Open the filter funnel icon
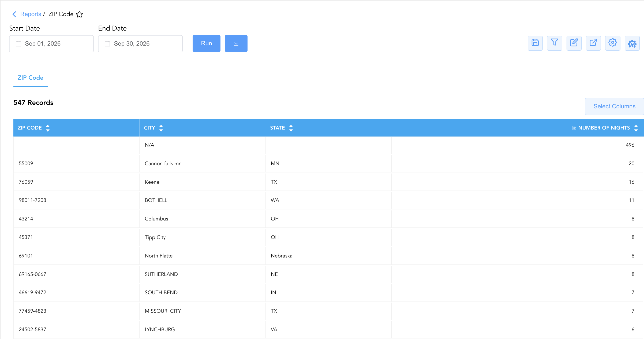Viewport: 644px width, 339px height. click(554, 43)
